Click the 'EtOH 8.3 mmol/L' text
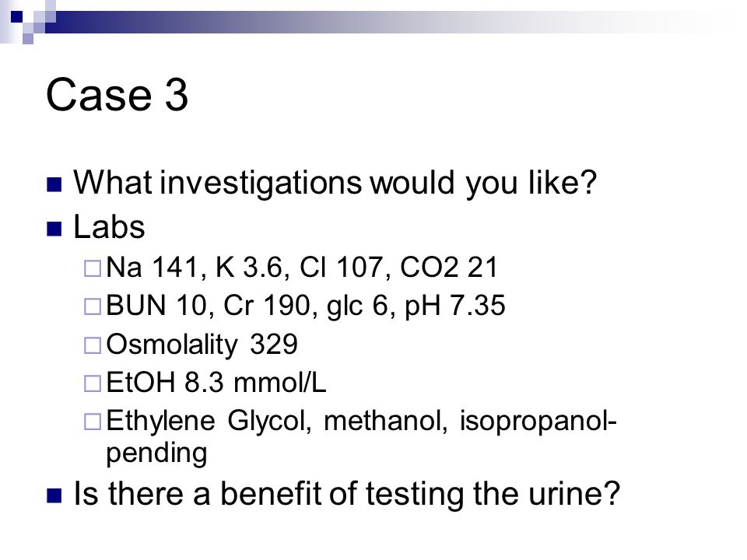Viewport: 747px width, 560px height. click(216, 382)
